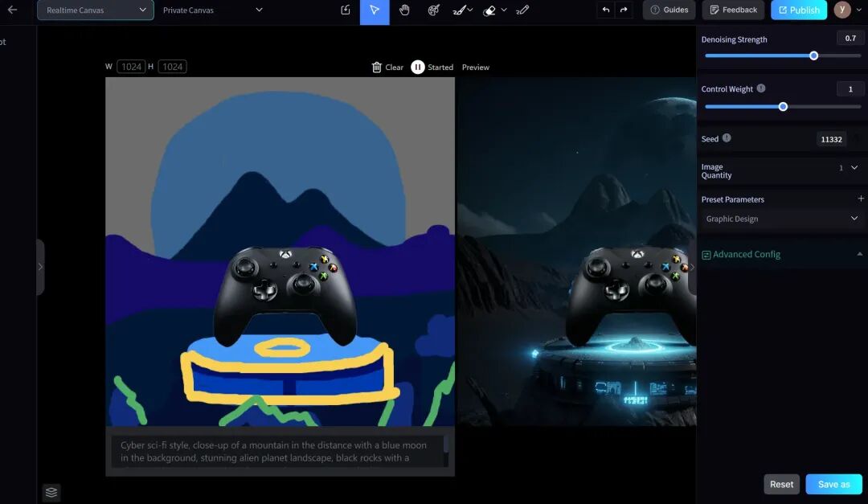Click the back arrow icon
The height and width of the screenshot is (504, 868).
(12, 10)
